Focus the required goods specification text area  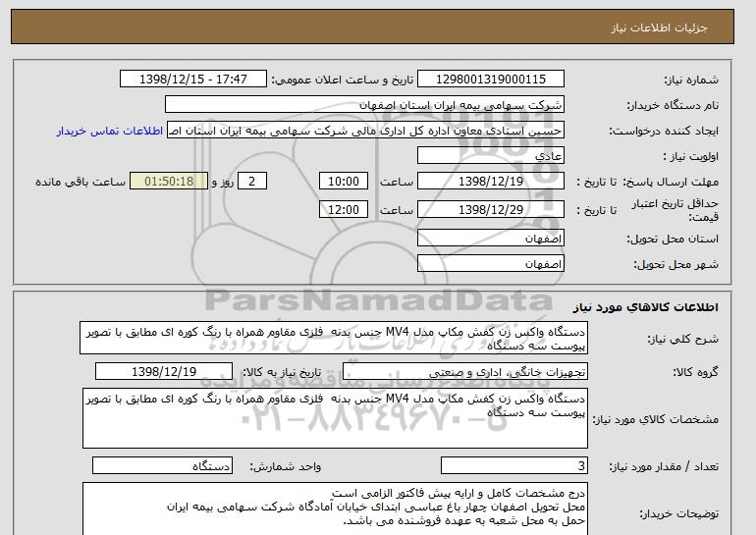coord(335,418)
